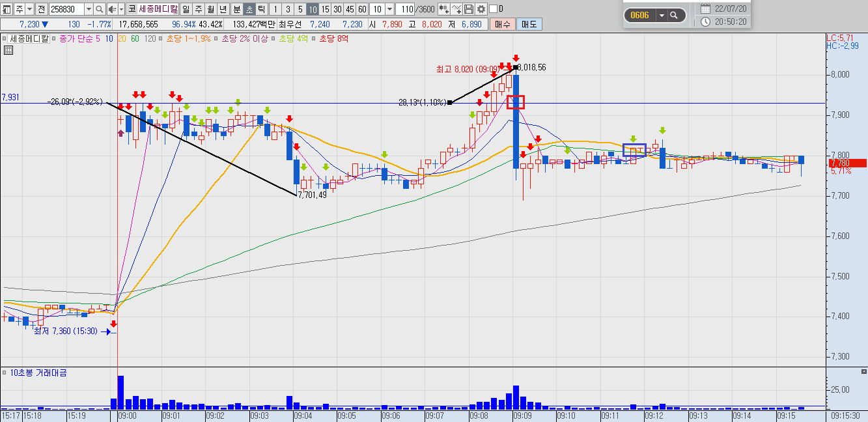Screen dimensions: 868x422
Task: Open chart settings gear icon
Action: tap(481, 9)
